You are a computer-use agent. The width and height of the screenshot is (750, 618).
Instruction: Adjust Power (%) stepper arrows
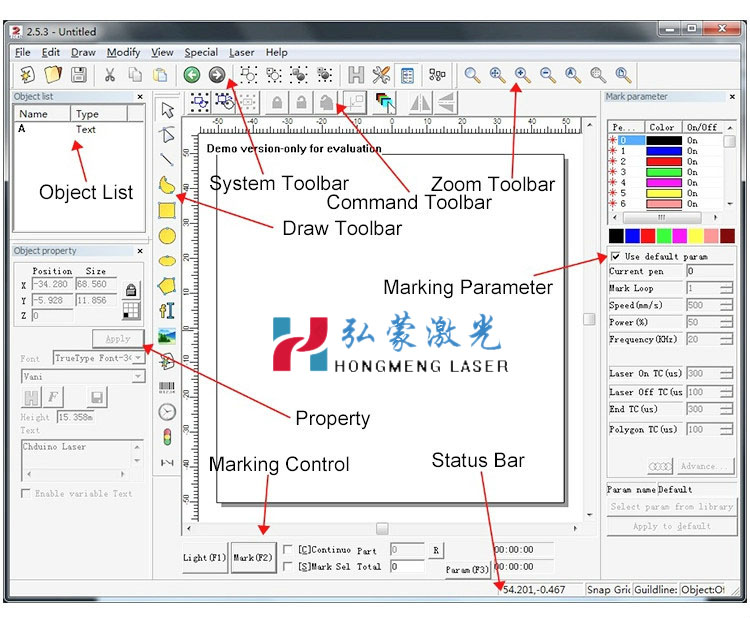pos(726,322)
